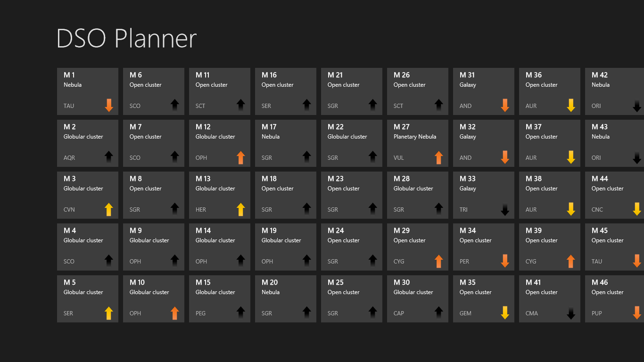Click the orange up arrow on M 27
The width and height of the screenshot is (644, 362).
coord(439,157)
